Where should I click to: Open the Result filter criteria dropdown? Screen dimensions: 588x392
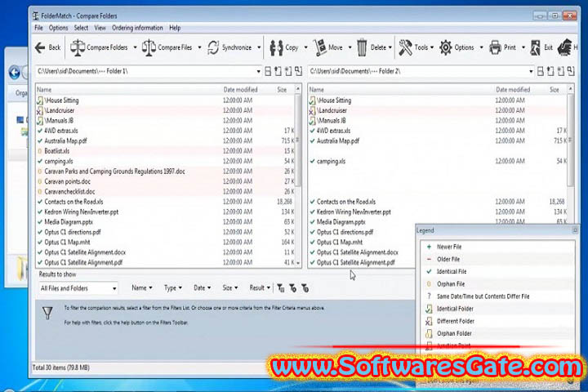[260, 287]
